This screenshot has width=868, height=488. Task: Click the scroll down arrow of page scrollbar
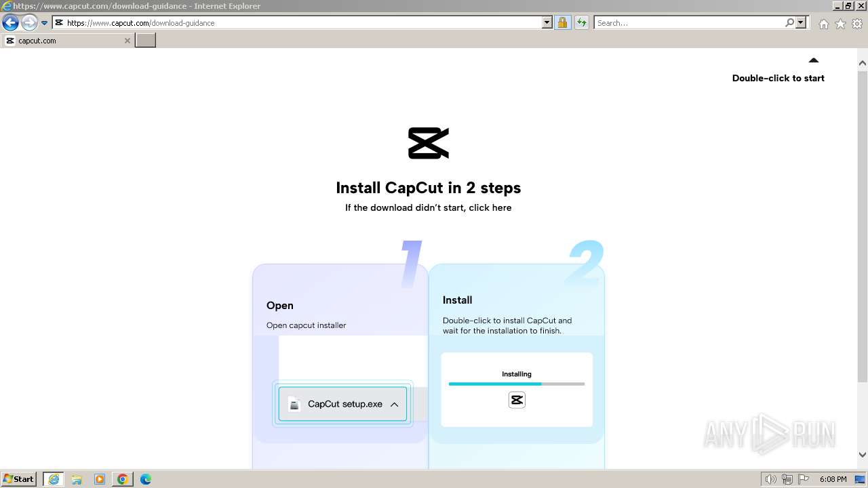click(x=863, y=455)
